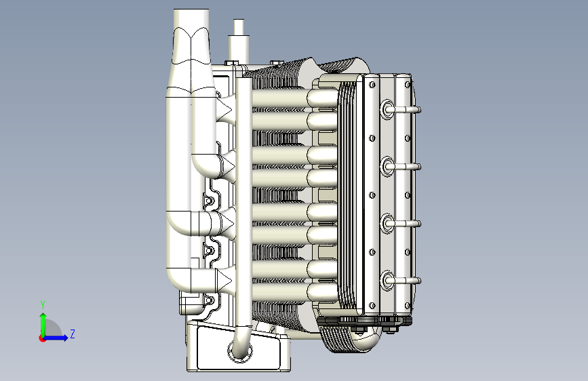Click the "Z" label on the coordinate triad
Viewport: 588px width, 381px height.
click(x=73, y=334)
